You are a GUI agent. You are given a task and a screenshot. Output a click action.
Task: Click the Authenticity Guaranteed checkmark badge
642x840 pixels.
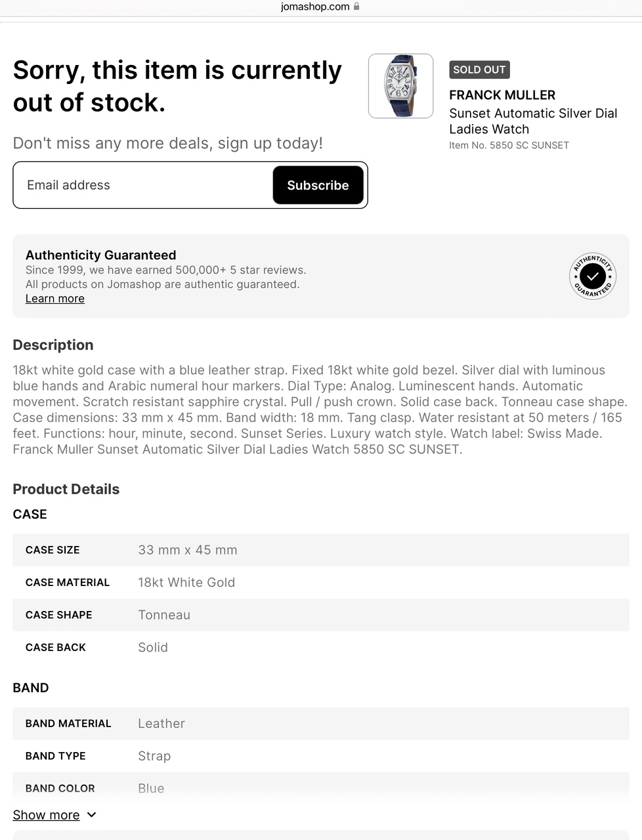592,276
